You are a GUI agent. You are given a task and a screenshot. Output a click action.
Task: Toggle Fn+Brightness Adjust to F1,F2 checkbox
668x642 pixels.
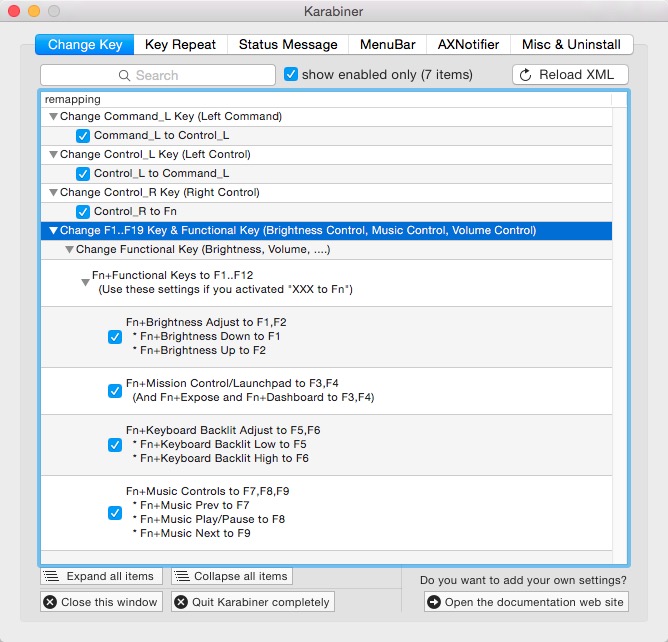click(115, 337)
